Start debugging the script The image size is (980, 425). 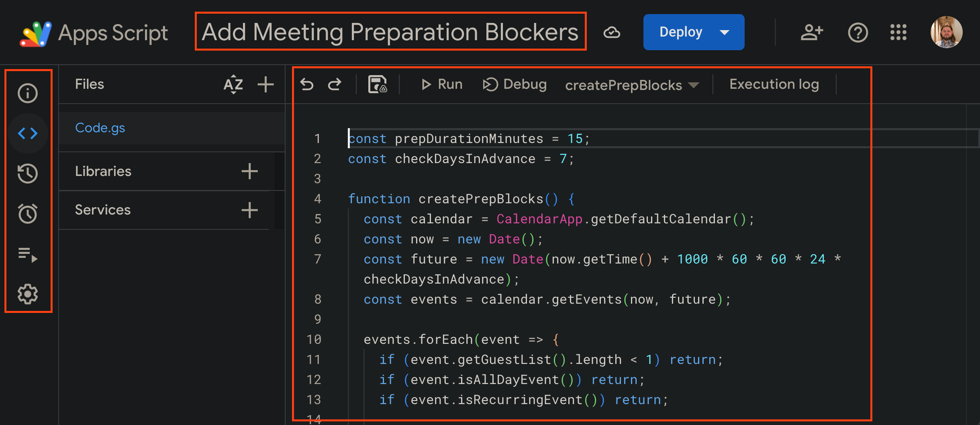click(x=514, y=84)
